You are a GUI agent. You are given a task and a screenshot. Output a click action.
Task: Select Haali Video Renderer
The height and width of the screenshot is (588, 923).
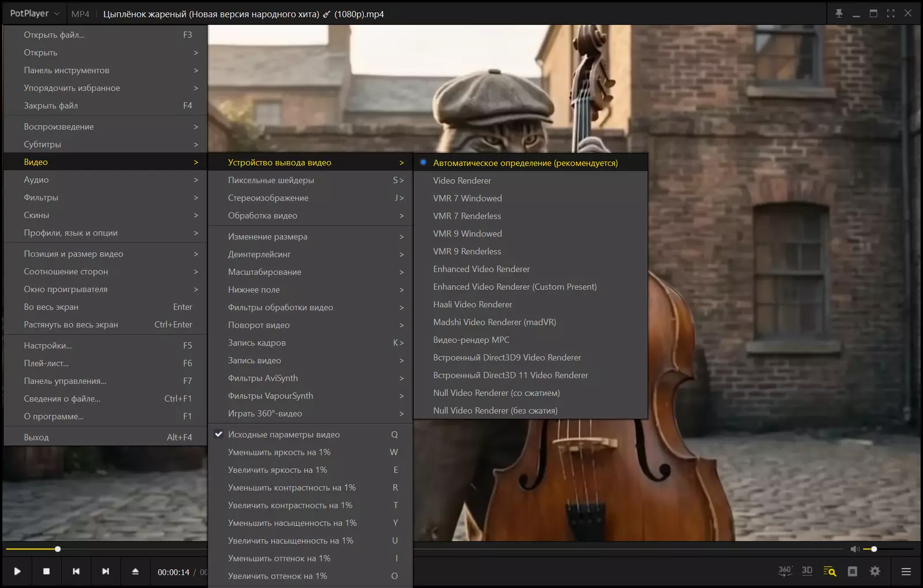[x=531, y=304]
